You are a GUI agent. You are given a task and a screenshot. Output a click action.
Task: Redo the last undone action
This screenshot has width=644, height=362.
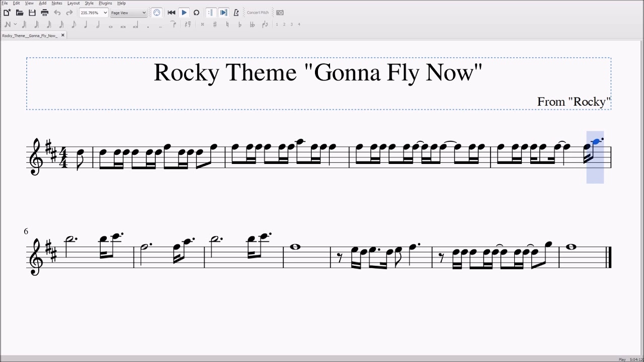tap(69, 13)
